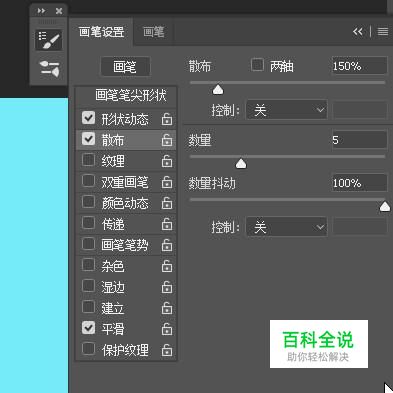Open the 控制 dropdown under 数量抖动
Viewport: 393px width, 393px height.
[x=287, y=227]
